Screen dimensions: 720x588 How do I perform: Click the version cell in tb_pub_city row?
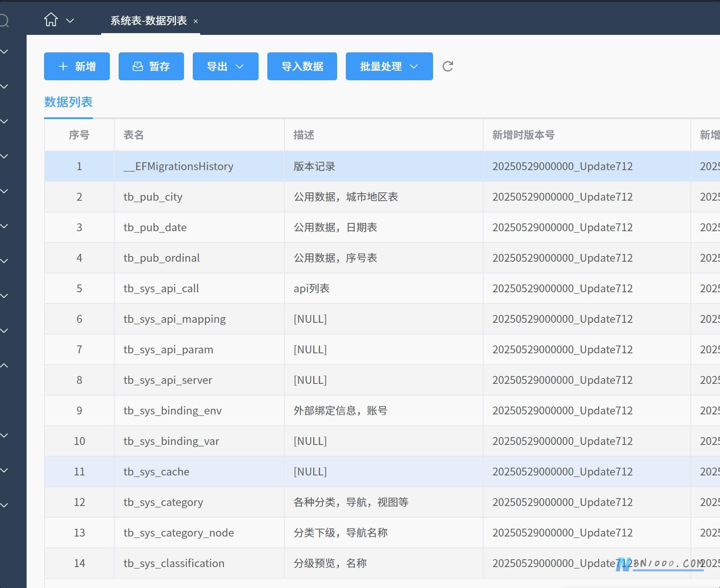[x=587, y=197]
